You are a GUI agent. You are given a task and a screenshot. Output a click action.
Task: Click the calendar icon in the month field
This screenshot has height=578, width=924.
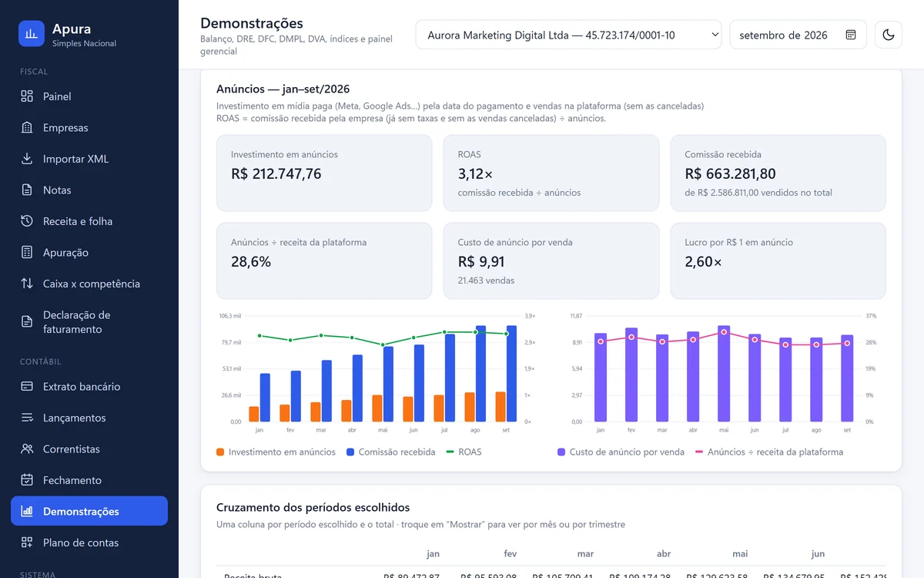pyautogui.click(x=851, y=35)
